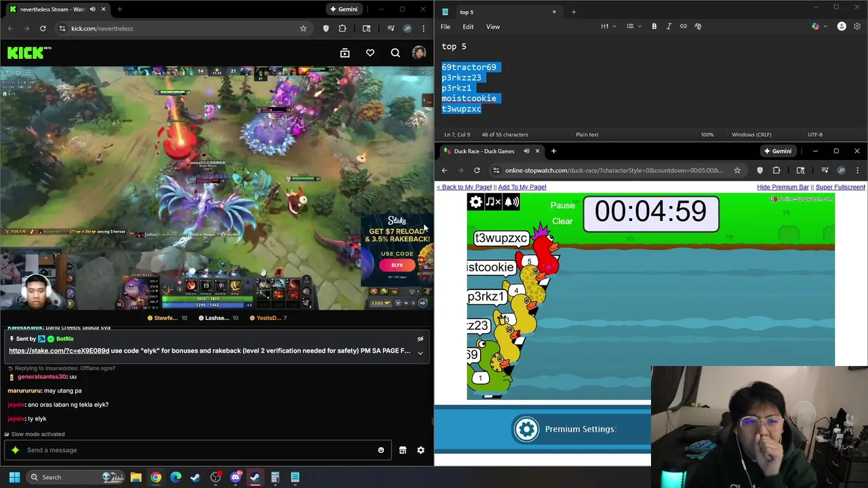The width and height of the screenshot is (868, 488).
Task: Open Premium Settings gear on stopwatch page
Action: (x=526, y=429)
